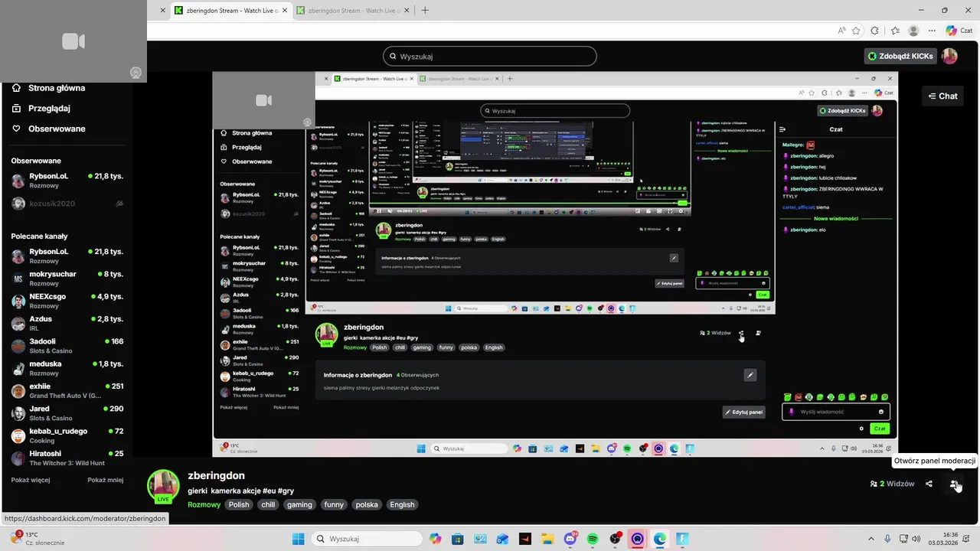Viewport: 980px width, 551px height.
Task: Select the English tag on outer page
Action: [402, 504]
